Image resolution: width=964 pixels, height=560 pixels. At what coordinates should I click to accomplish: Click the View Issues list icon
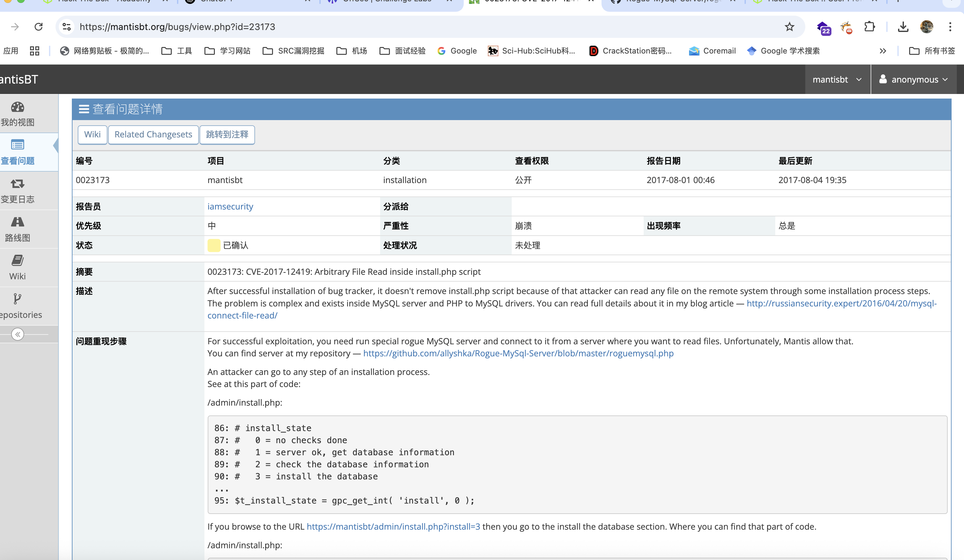(x=18, y=145)
